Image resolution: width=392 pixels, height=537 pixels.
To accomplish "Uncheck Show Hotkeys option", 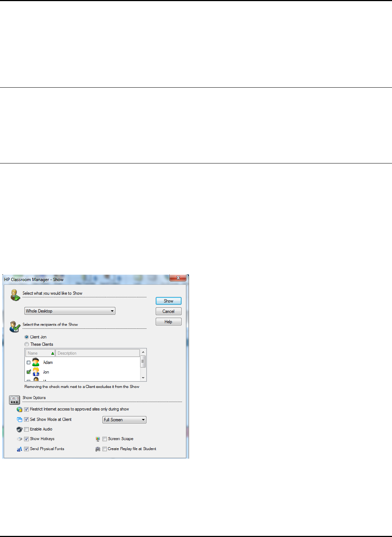I will tap(26, 439).
